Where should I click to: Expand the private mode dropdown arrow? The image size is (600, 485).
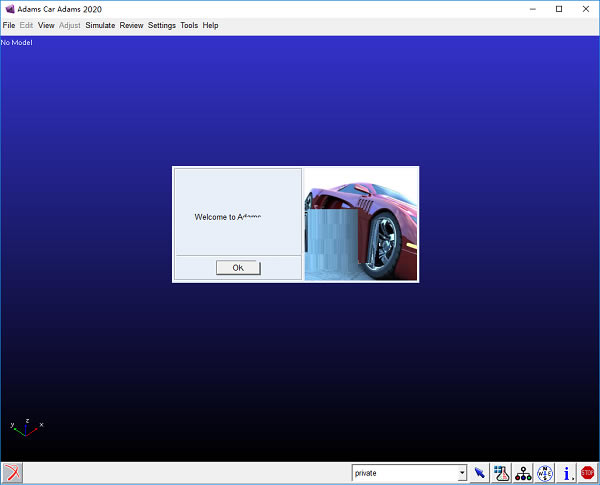pyautogui.click(x=462, y=473)
